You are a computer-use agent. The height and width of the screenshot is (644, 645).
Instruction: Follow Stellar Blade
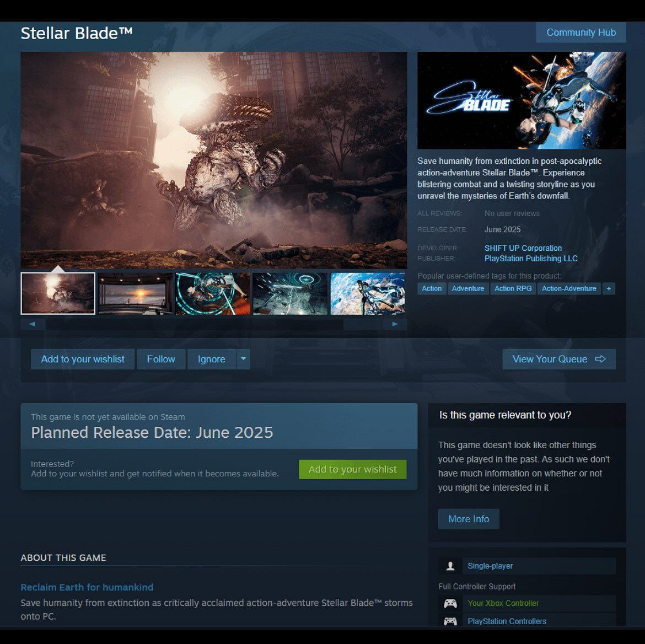pyautogui.click(x=161, y=359)
